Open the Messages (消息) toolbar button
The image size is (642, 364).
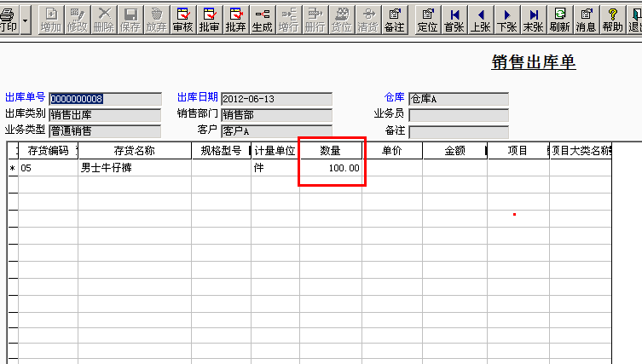tap(586, 20)
